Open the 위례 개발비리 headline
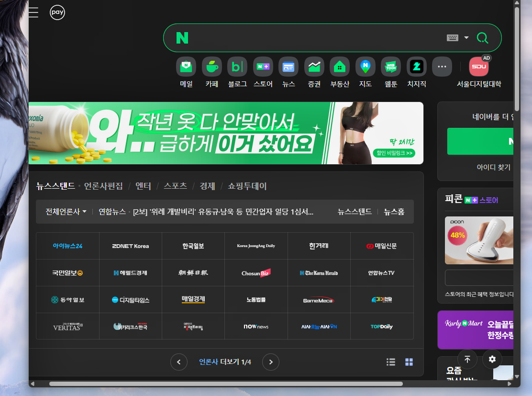Viewport: 532px width, 396px height. [x=223, y=212]
